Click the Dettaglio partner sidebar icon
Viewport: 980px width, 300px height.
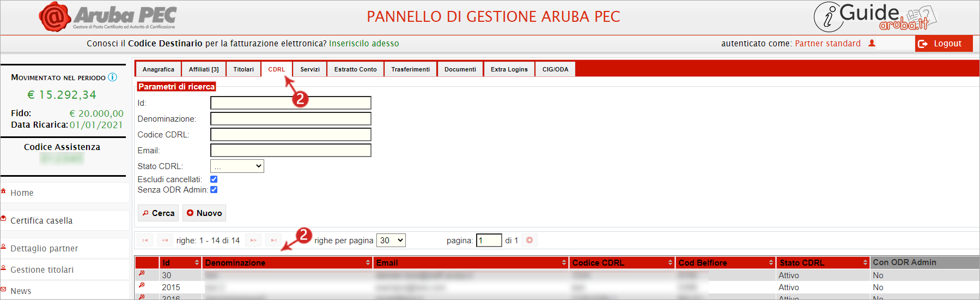(x=3, y=246)
